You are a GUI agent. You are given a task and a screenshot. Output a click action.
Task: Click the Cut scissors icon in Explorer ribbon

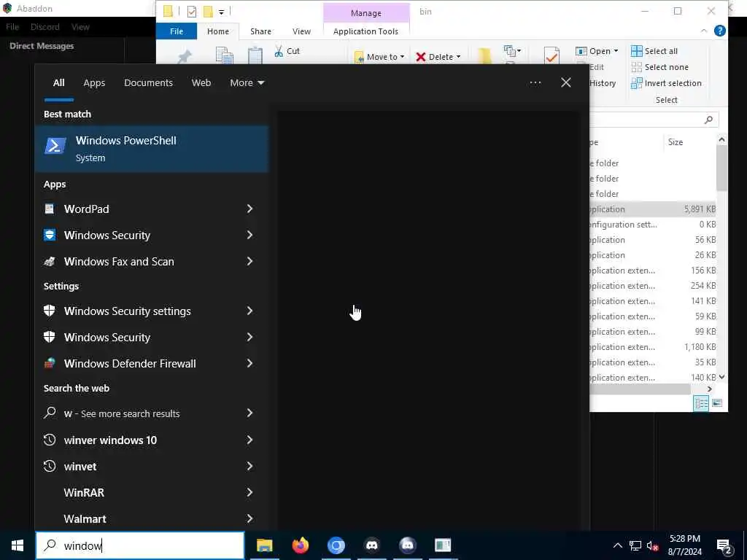279,51
